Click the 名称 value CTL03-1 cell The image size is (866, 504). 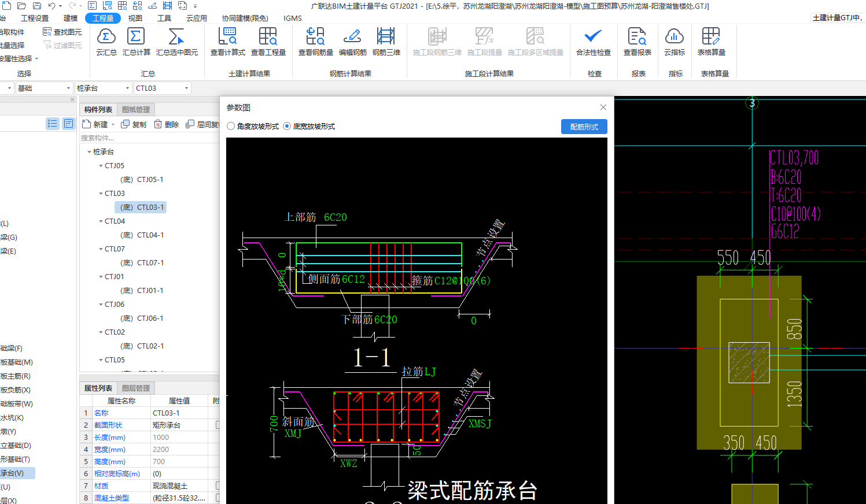(x=179, y=413)
